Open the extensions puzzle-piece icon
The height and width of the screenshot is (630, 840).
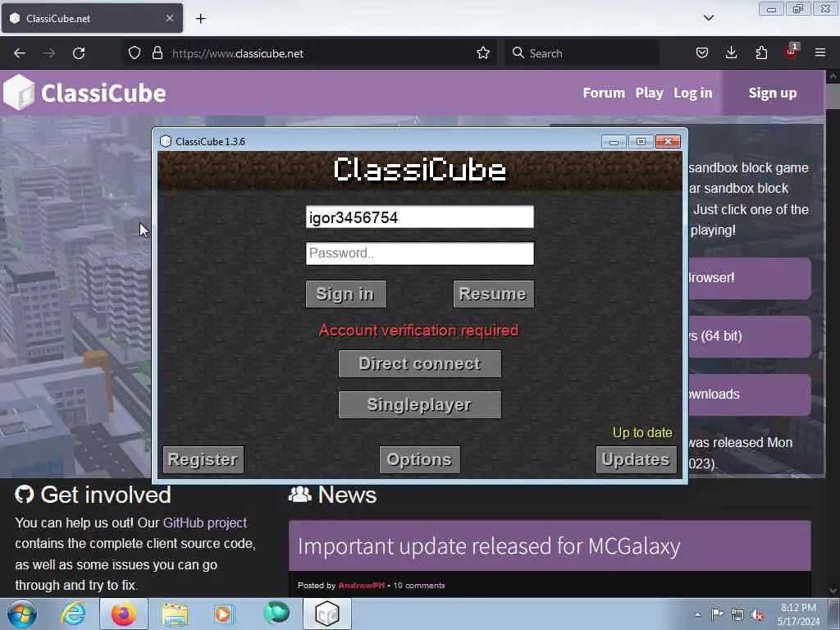pos(761,53)
